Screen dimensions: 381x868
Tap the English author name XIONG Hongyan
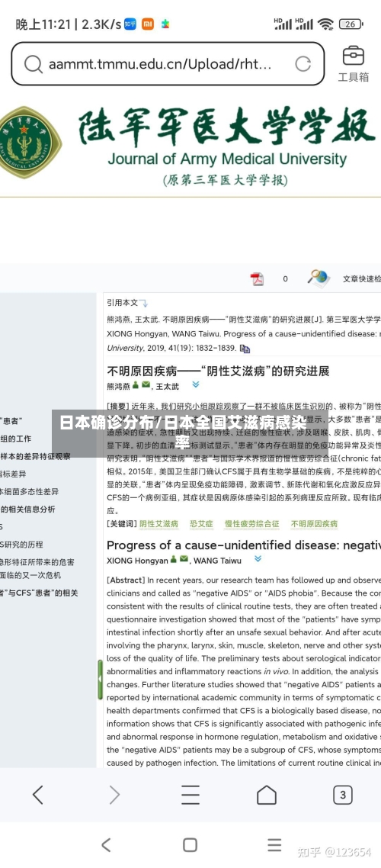137,560
